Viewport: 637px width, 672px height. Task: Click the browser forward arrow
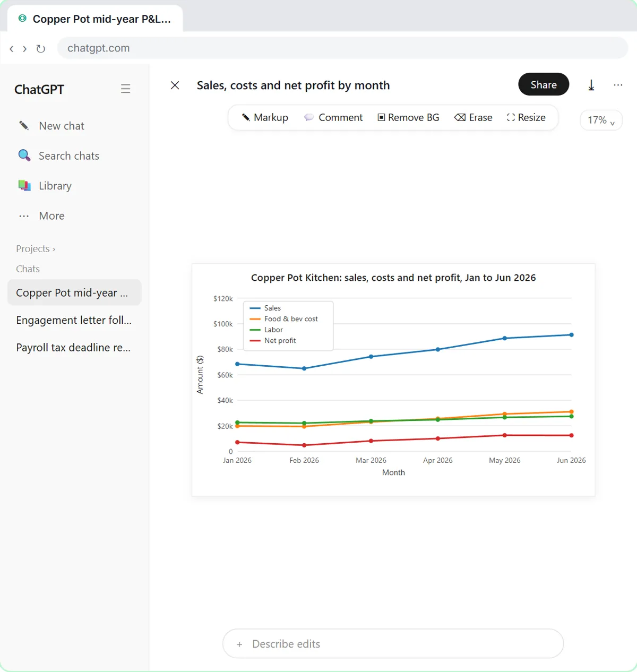(x=24, y=49)
